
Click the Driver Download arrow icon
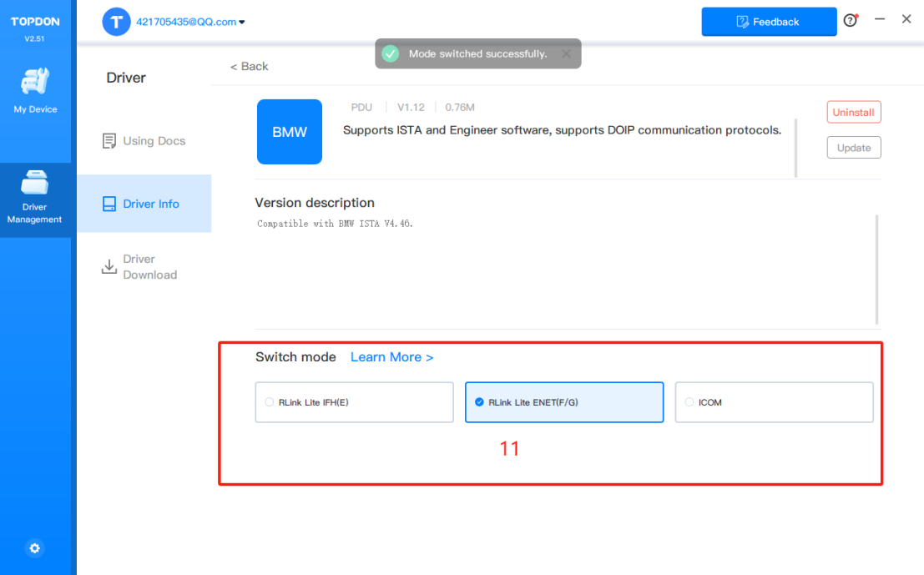coord(109,266)
